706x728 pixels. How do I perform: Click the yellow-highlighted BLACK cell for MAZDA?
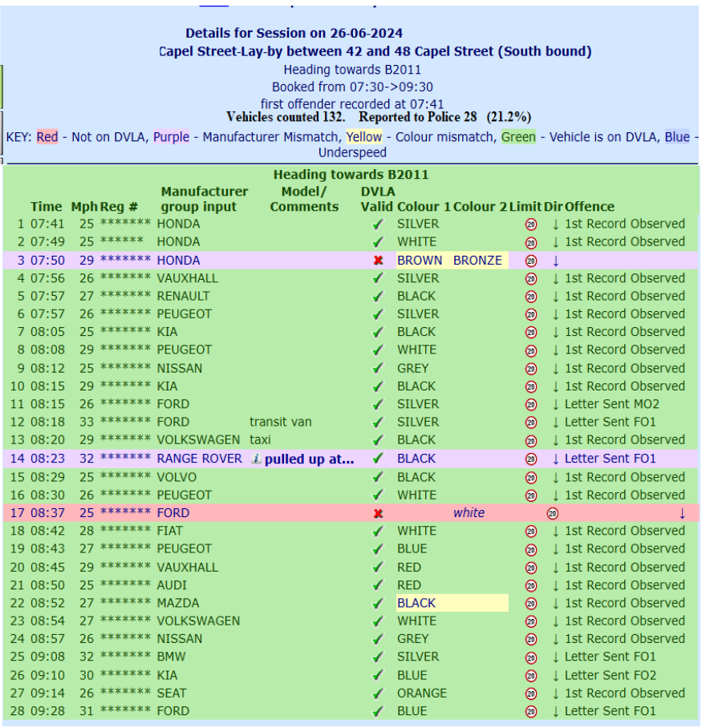(452, 603)
